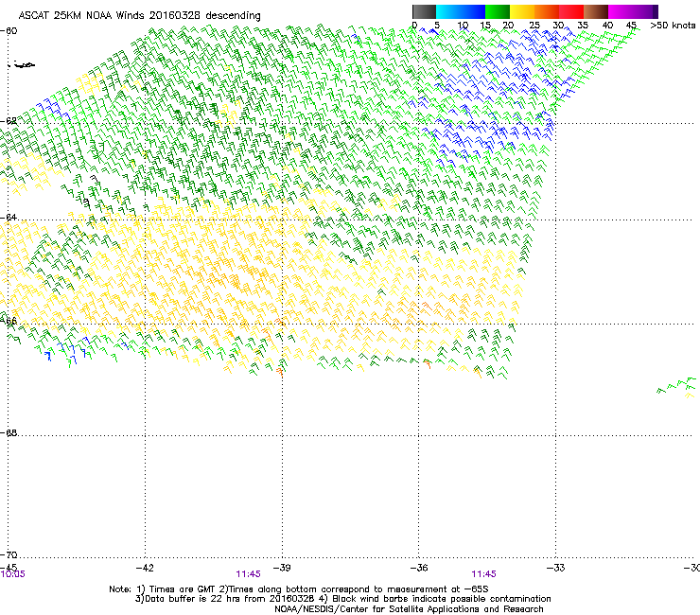The image size is (700, 615).
Task: Click the chart title 'ASCAT 25KM NOAA Winds 20160328 descending'
Action: (139, 16)
